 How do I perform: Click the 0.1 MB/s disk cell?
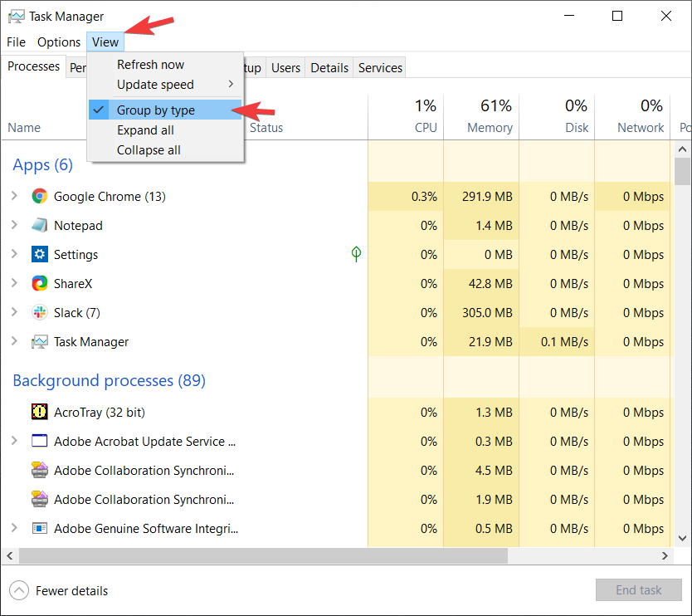point(557,342)
